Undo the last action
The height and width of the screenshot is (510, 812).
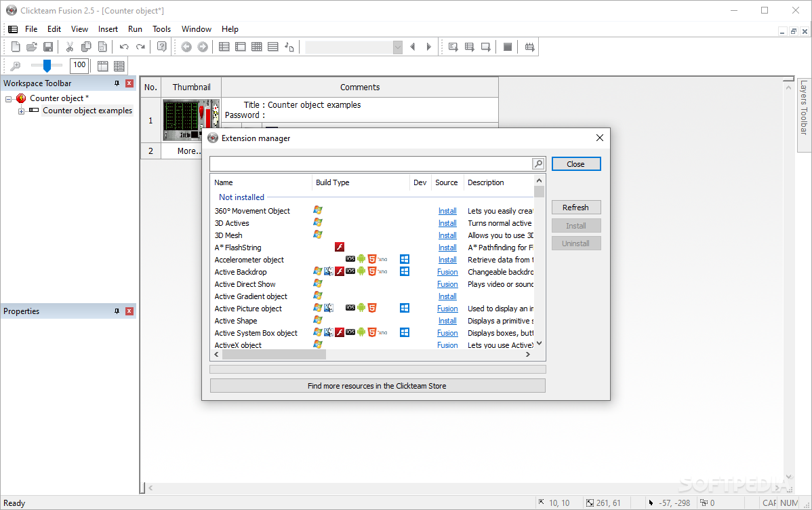pos(124,47)
